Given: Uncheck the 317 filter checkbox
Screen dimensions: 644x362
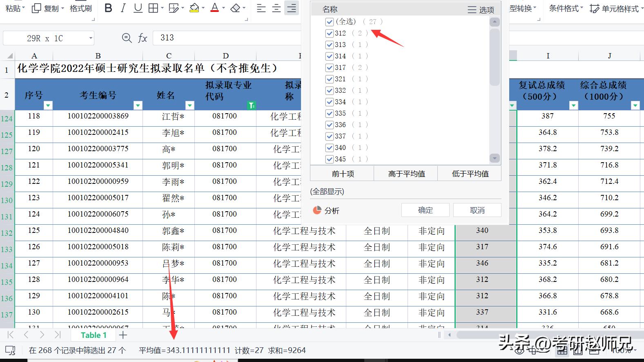Looking at the screenshot, I should tap(330, 67).
